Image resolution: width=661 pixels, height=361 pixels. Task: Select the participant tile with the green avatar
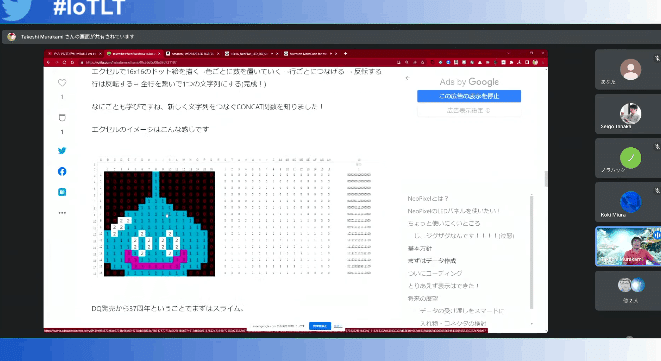pyautogui.click(x=628, y=159)
